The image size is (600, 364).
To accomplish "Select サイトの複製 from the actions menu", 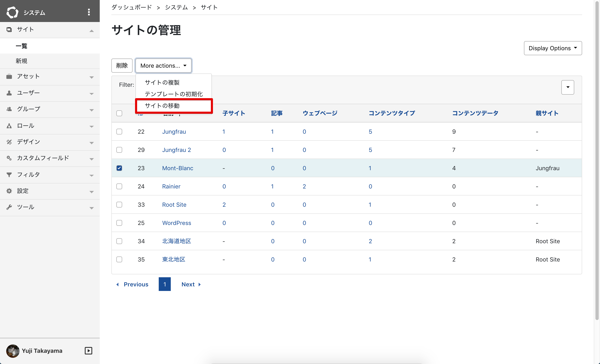I will (x=174, y=82).
